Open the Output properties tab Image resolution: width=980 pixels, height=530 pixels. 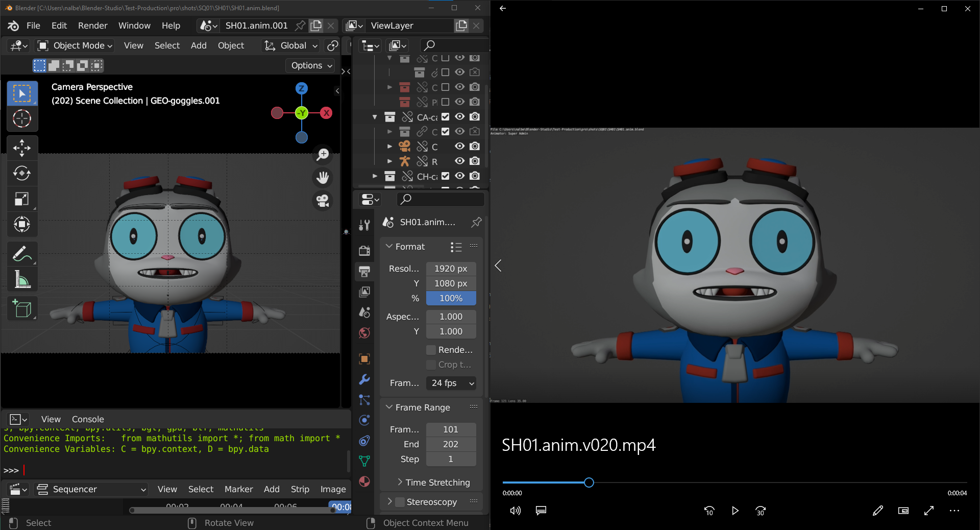[364, 271]
